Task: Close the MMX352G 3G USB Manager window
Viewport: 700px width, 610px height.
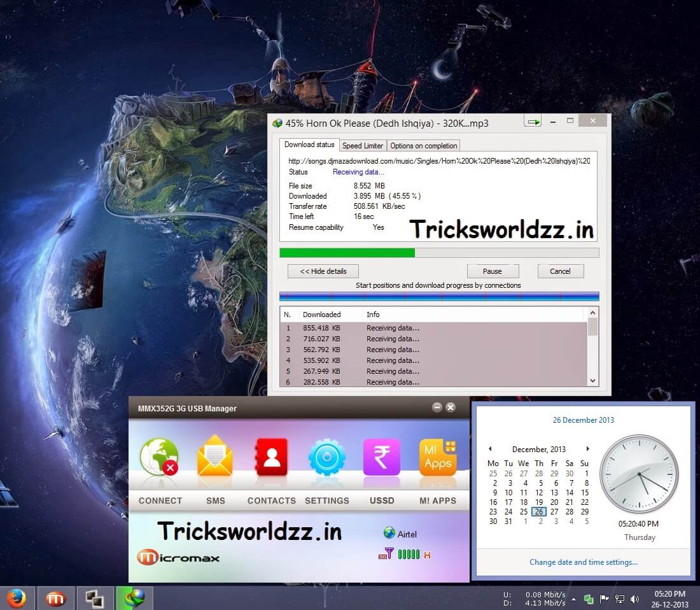Action: 451,408
